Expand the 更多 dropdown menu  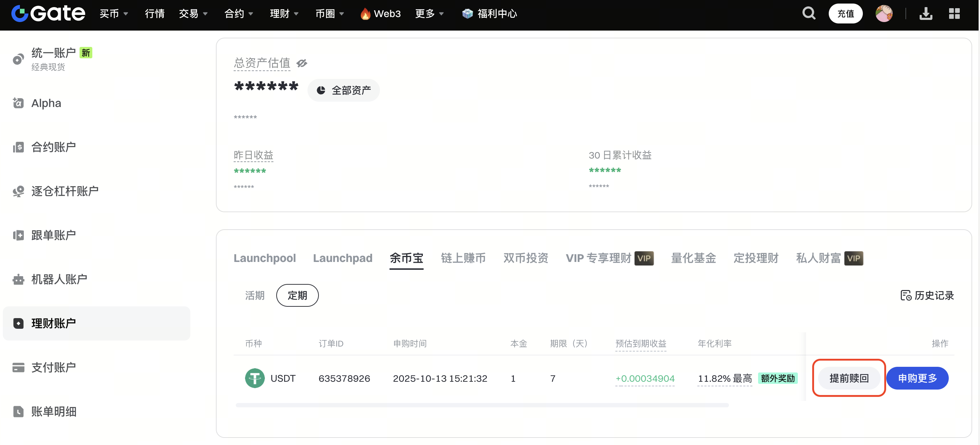[429, 14]
